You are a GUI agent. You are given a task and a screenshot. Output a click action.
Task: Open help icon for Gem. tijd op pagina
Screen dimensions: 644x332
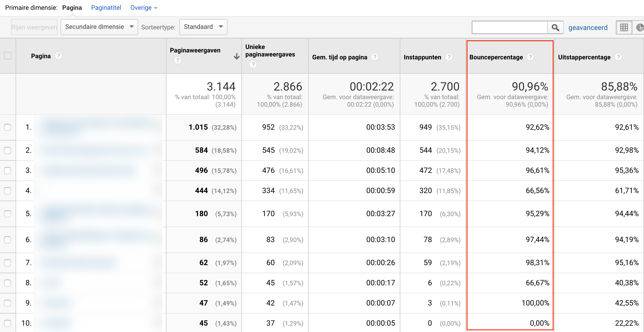point(374,57)
